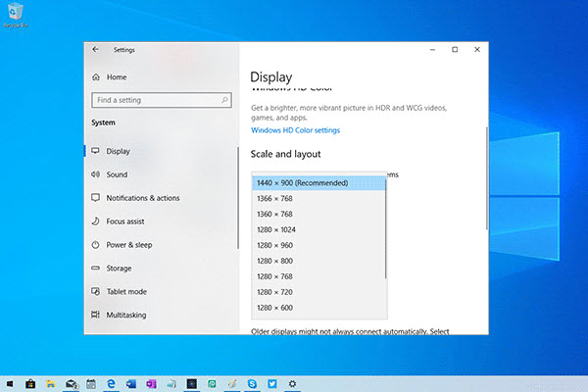
Task: Open the Windows Start menu
Action: 10,384
